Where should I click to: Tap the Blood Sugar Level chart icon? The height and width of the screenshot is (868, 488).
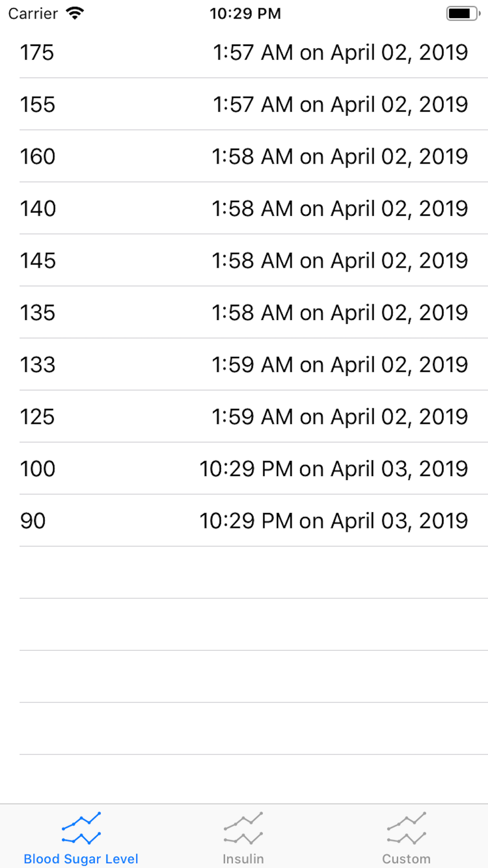point(81,828)
